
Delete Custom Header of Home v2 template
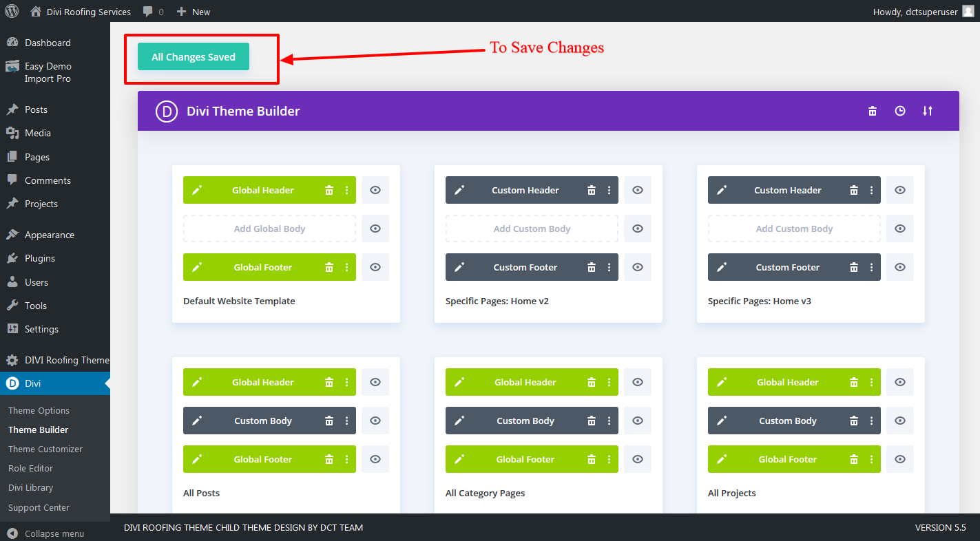click(592, 190)
